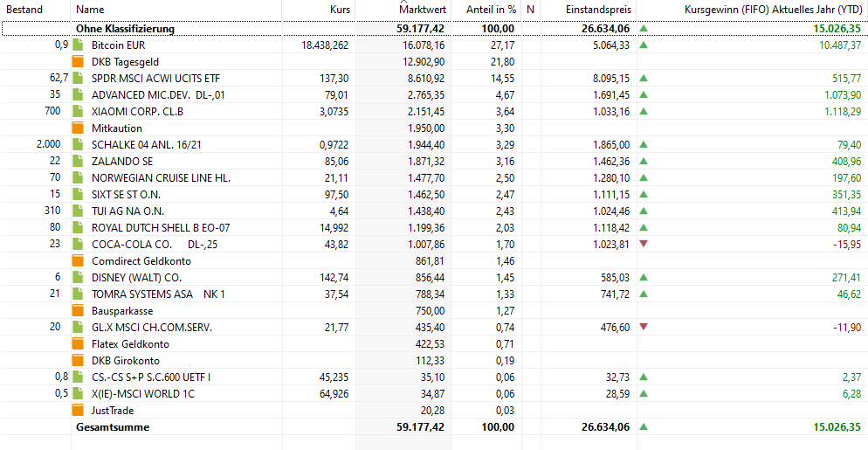Image resolution: width=868 pixels, height=450 pixels.
Task: Click the green icon for SIXT SE ST O.N.
Action: point(78,195)
